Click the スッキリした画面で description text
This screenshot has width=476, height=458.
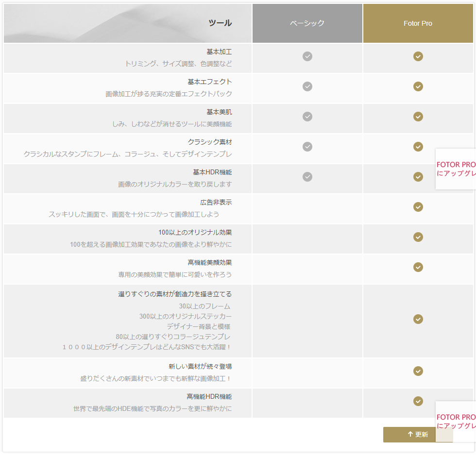pyautogui.click(x=134, y=214)
